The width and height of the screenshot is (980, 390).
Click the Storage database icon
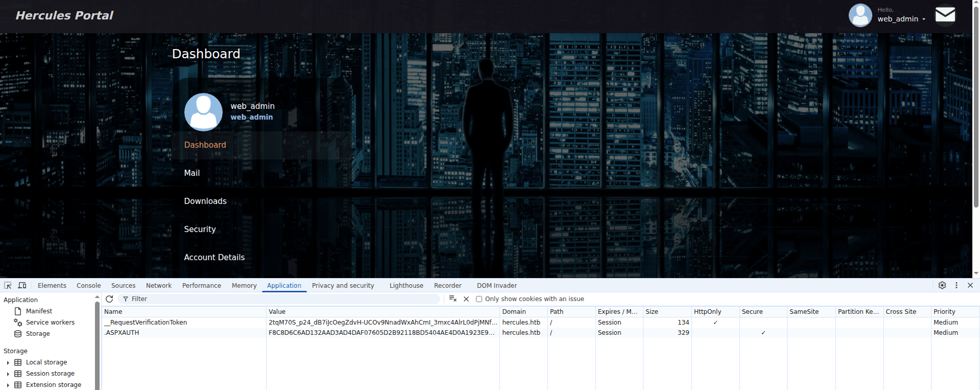point(18,334)
